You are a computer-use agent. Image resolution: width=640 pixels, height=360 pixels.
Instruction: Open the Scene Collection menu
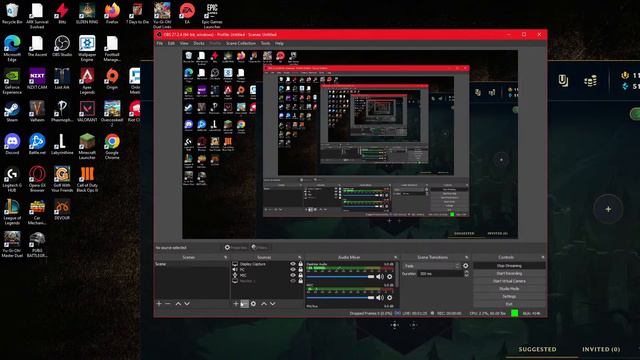click(241, 43)
